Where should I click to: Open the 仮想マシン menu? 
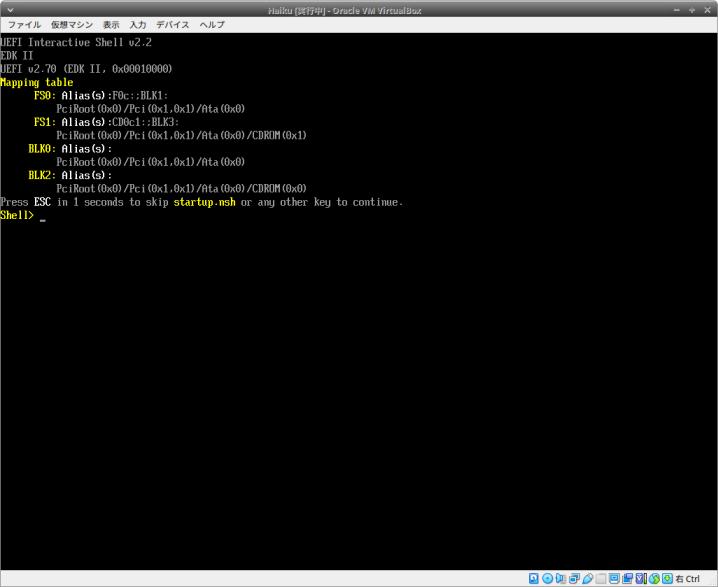[72, 25]
